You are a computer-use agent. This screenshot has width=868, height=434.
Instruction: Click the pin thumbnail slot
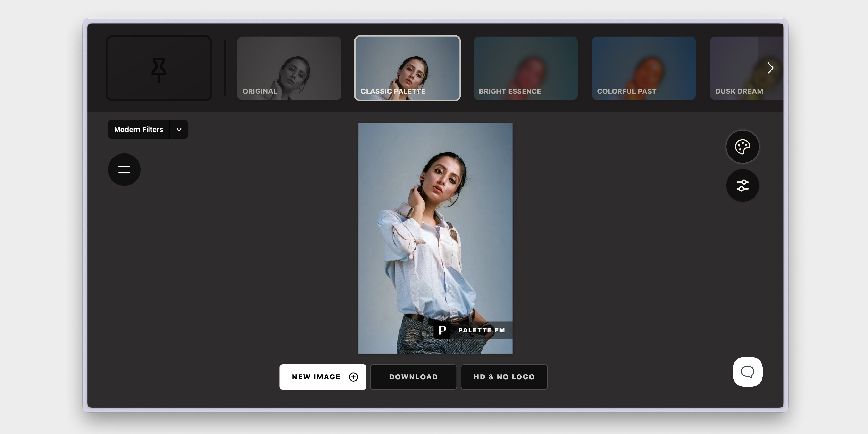(159, 68)
